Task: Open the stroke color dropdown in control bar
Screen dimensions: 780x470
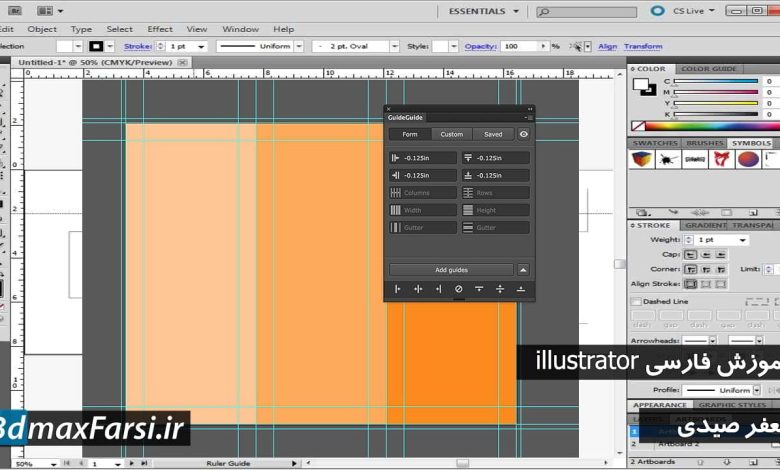Action: 110,46
